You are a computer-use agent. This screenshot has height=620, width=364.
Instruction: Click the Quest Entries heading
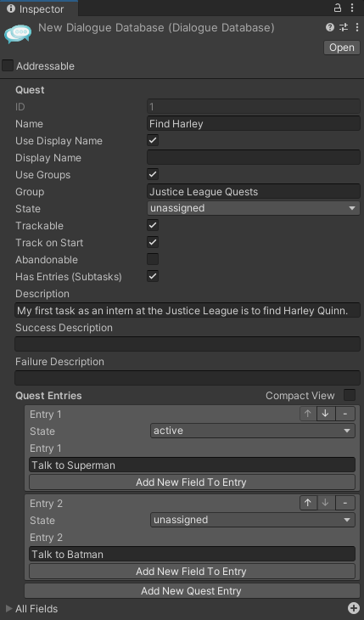tap(48, 396)
